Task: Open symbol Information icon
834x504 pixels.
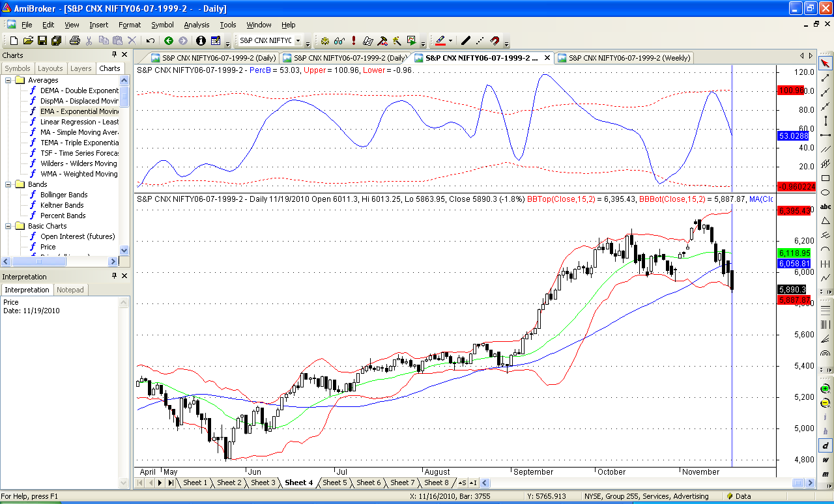Action: (x=201, y=40)
